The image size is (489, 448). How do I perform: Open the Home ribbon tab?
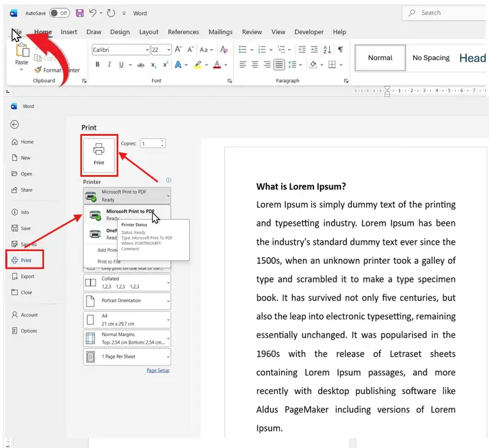coord(43,32)
